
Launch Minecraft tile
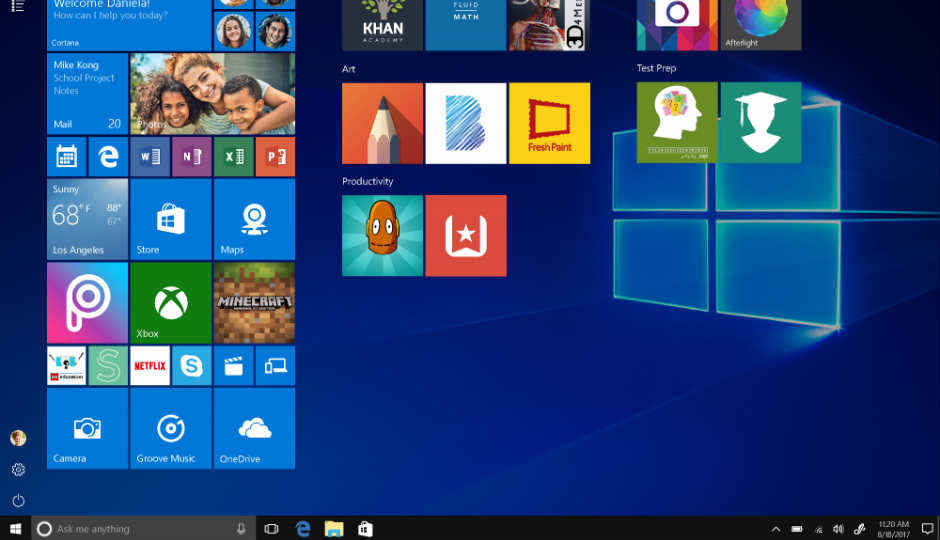254,303
